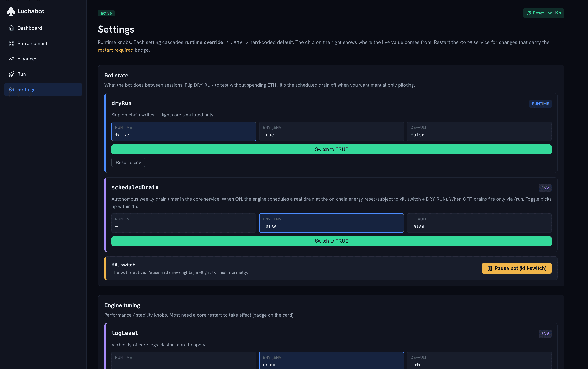This screenshot has height=369, width=588.
Task: Click the Entraînement target icon
Action: [x=11, y=44]
